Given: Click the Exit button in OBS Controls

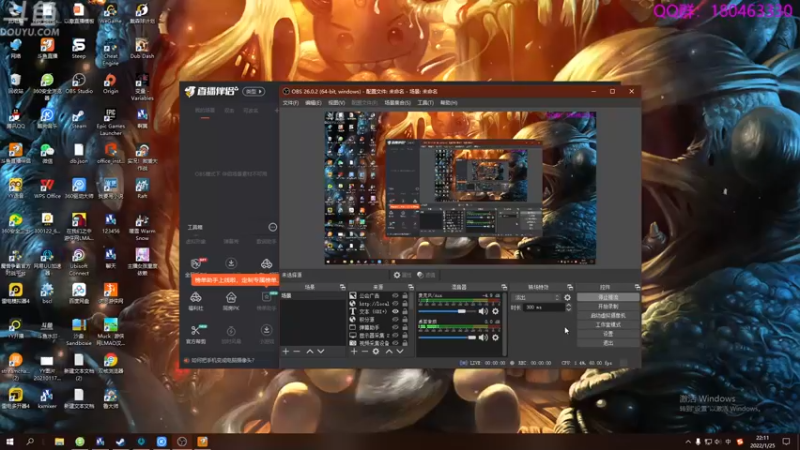Looking at the screenshot, I should click(x=608, y=343).
